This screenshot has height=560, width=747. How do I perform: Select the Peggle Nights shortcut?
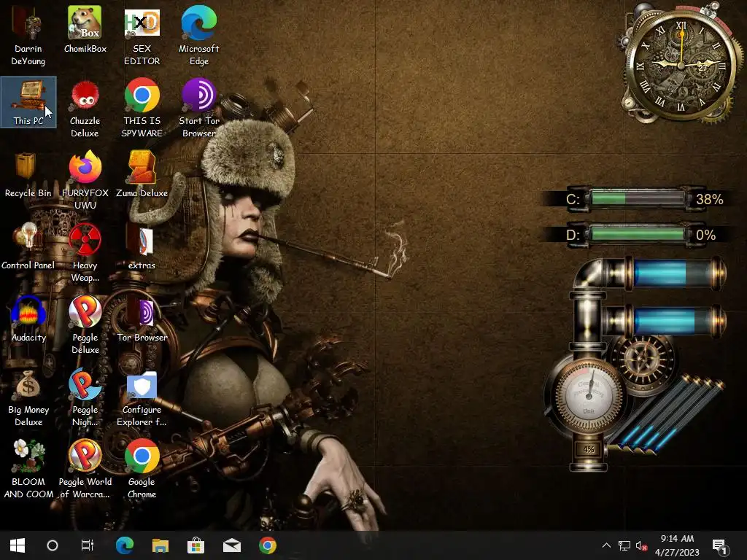pyautogui.click(x=85, y=397)
